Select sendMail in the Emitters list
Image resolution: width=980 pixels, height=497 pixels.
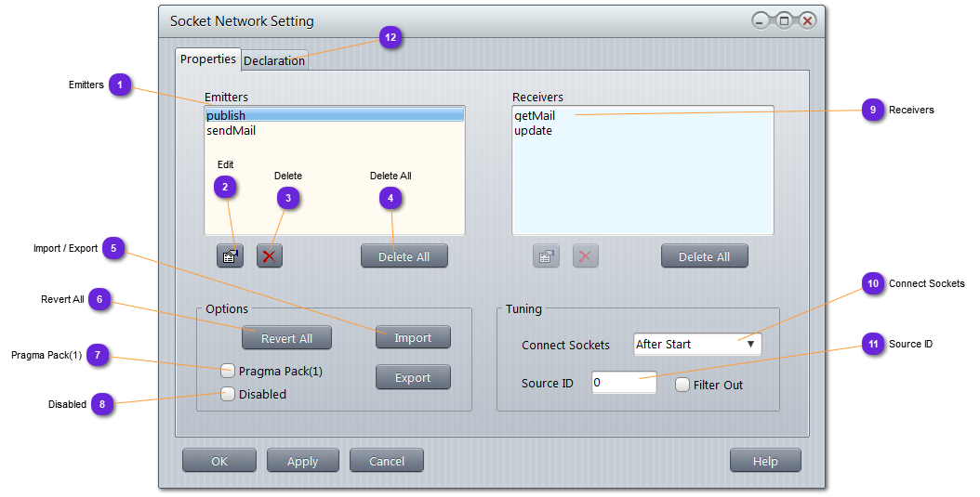click(x=232, y=131)
